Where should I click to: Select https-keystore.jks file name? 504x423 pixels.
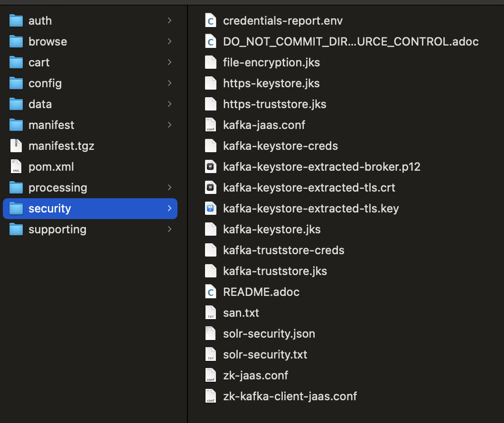click(271, 83)
